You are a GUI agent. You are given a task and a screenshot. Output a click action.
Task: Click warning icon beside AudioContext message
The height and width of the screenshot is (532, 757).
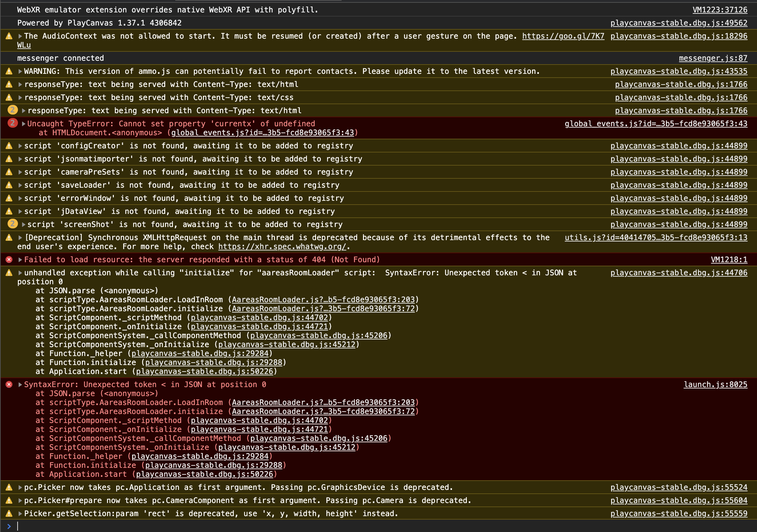[9, 36]
